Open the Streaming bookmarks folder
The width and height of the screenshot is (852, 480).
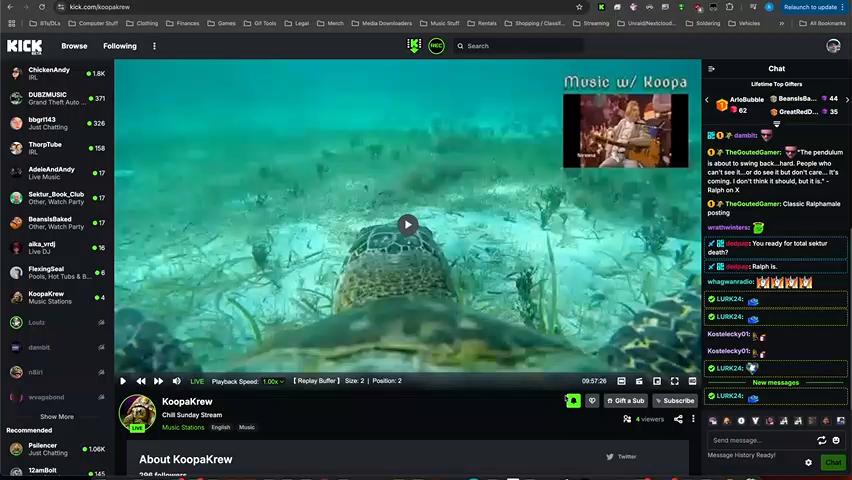[x=591, y=23]
